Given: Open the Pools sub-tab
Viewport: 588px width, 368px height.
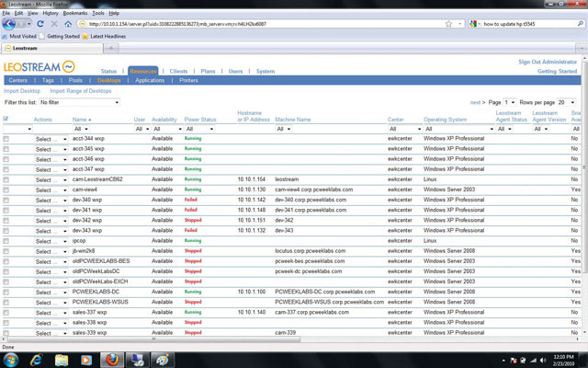Looking at the screenshot, I should [75, 80].
